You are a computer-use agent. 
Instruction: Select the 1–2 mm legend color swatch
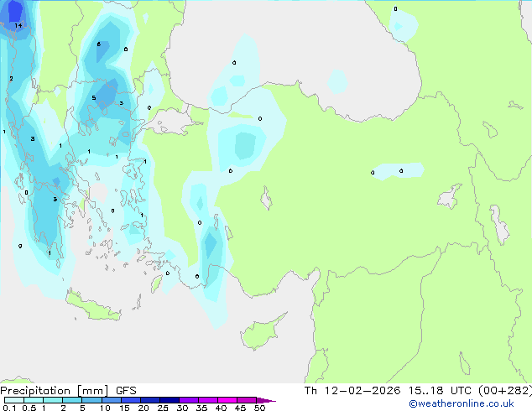53,400
